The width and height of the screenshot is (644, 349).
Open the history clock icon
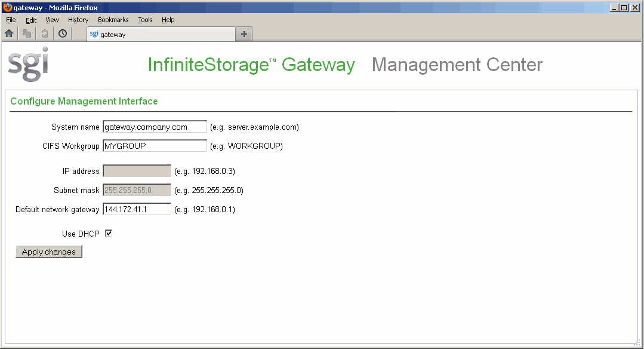pos(63,33)
